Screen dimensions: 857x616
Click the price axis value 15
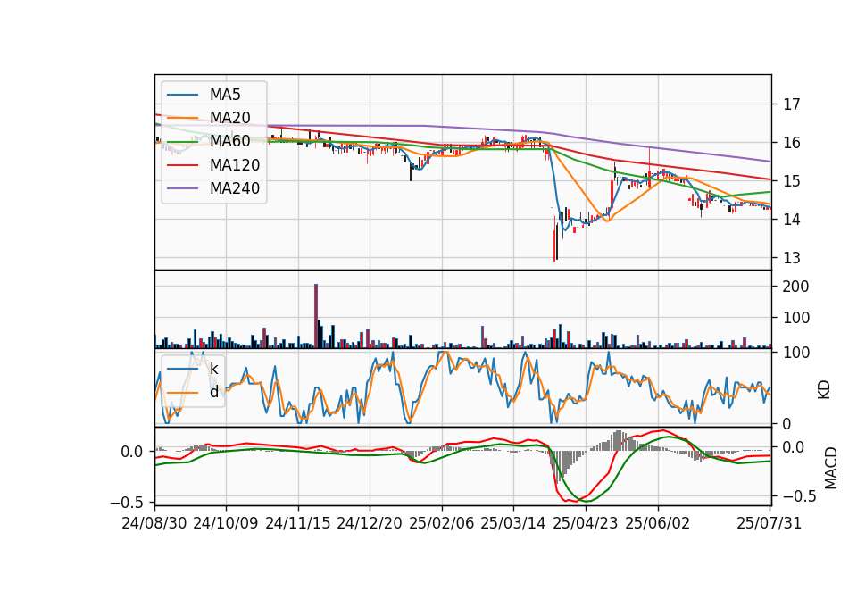[x=792, y=181]
